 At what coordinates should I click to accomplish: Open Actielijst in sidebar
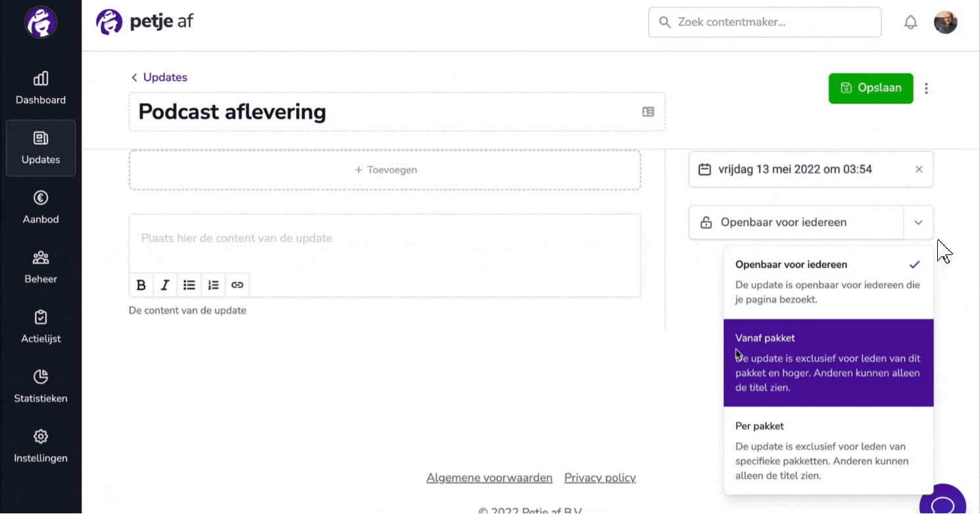(x=41, y=327)
